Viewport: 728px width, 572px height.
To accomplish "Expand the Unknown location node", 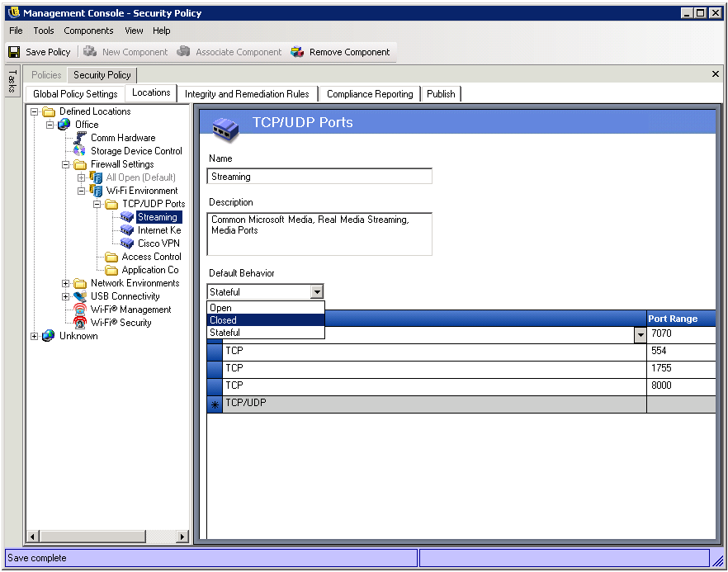I will (x=34, y=336).
